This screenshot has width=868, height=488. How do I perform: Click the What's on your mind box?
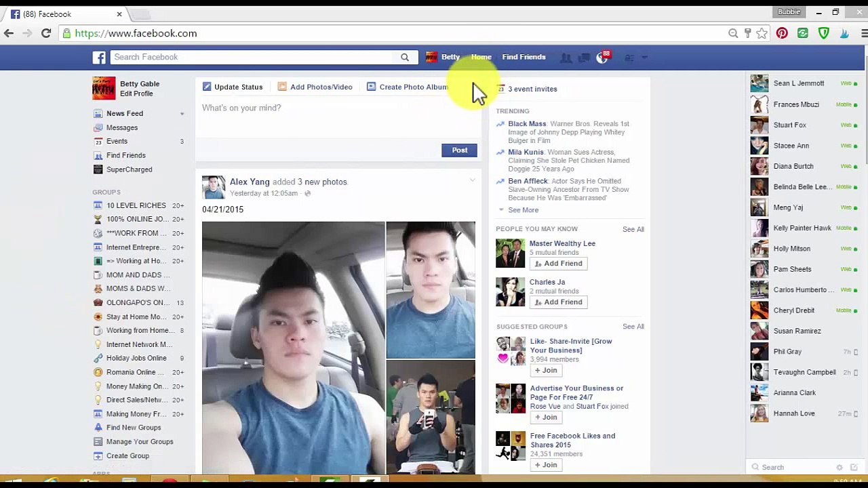(x=337, y=118)
